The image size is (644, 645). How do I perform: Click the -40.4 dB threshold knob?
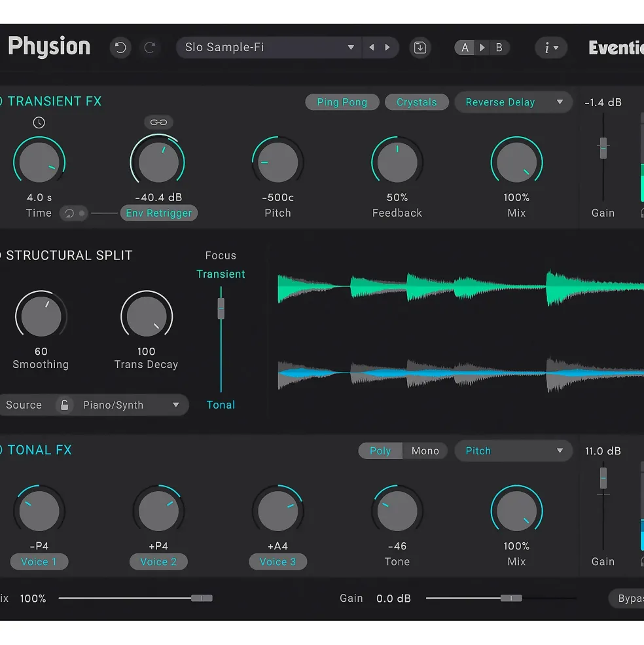[158, 162]
